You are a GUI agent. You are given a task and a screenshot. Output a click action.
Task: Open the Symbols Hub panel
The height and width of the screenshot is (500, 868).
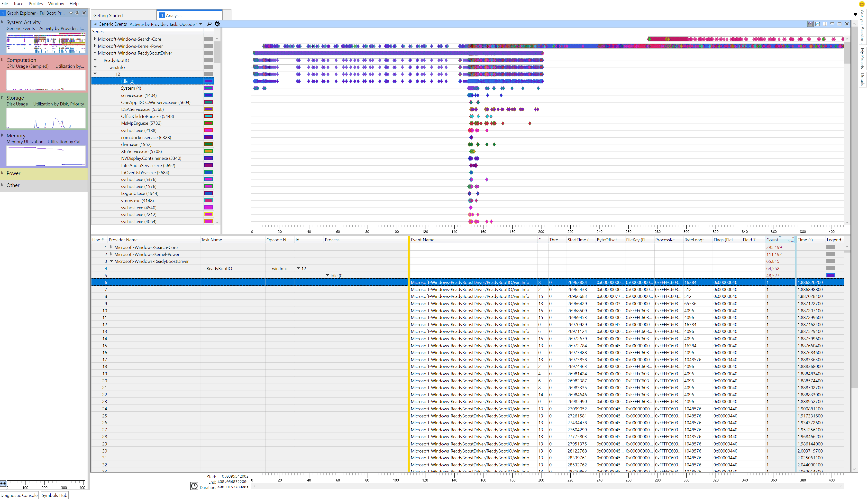coord(54,495)
